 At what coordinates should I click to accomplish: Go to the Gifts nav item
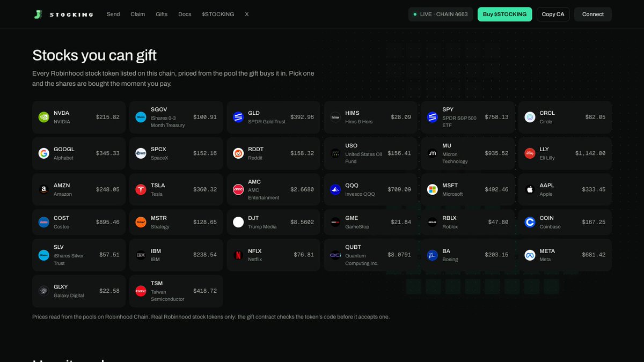coord(162,14)
